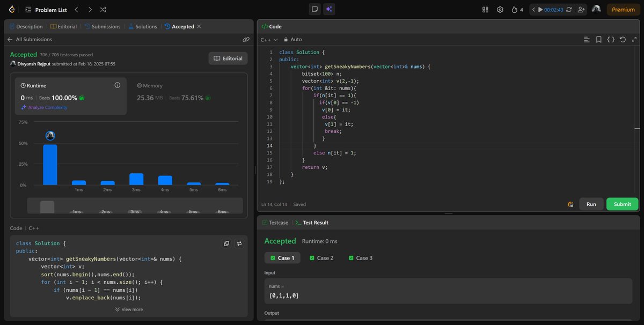644x325 pixels.
Task: Open the C++ language dropdown
Action: pyautogui.click(x=269, y=40)
